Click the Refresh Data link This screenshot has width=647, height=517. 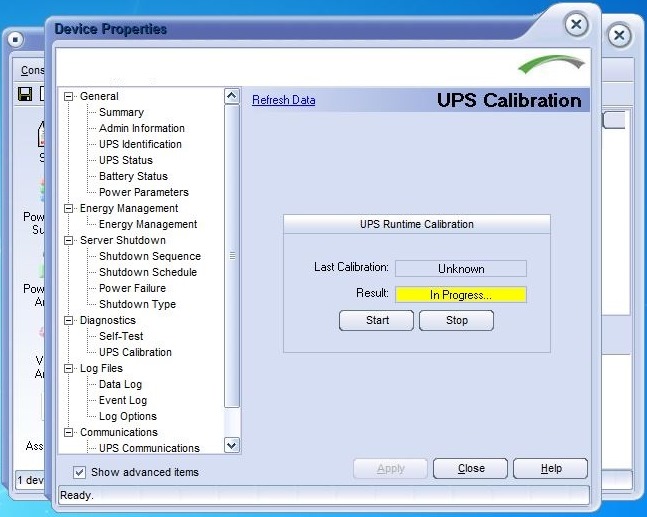283,100
